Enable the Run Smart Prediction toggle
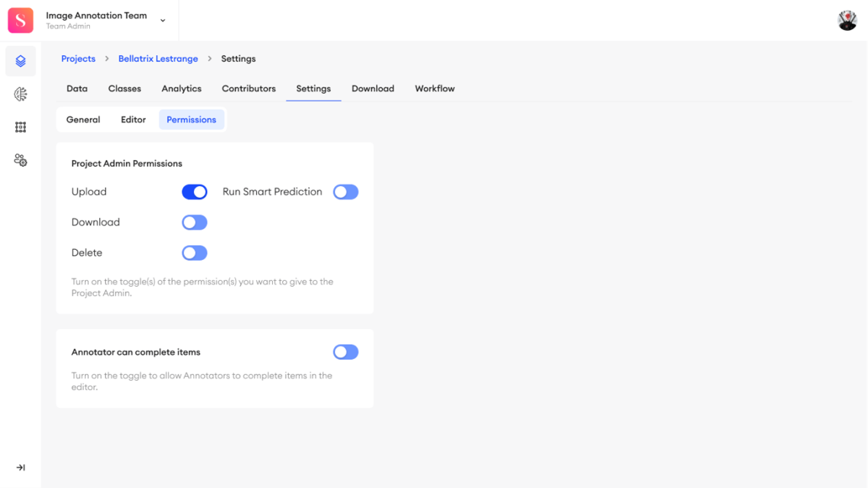This screenshot has width=868, height=488. coord(346,192)
